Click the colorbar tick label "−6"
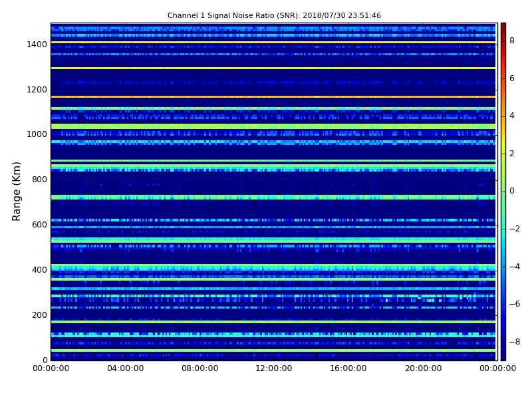The image size is (532, 399). 515,304
